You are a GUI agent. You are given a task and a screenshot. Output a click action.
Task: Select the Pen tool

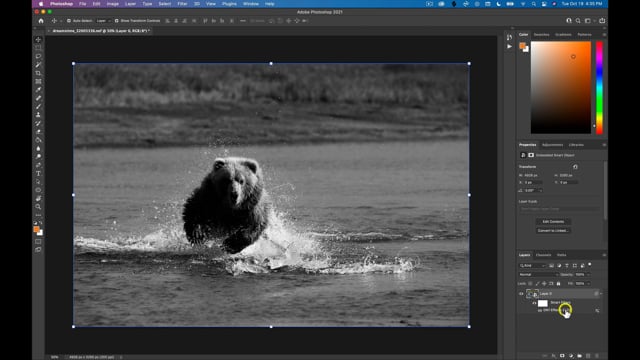(x=38, y=165)
